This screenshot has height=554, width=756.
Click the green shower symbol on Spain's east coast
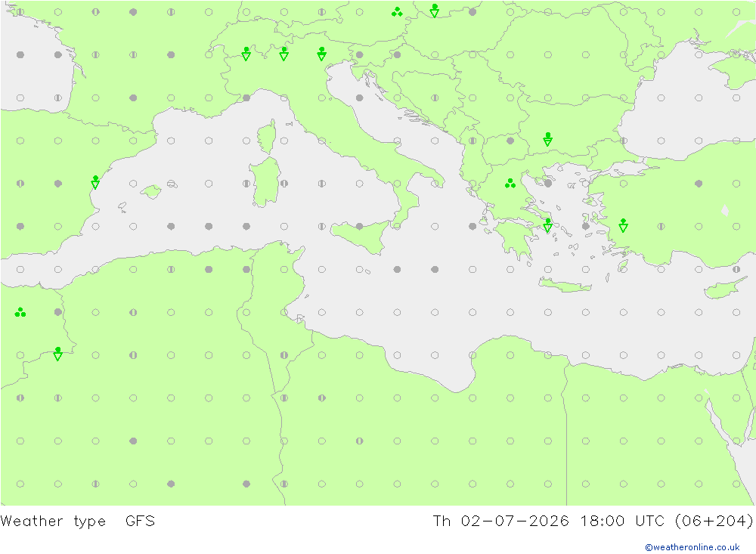[95, 182]
